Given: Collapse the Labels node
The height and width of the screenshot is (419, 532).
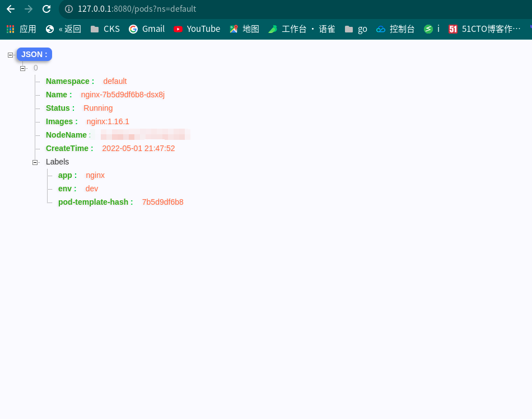Looking at the screenshot, I should click(35, 162).
